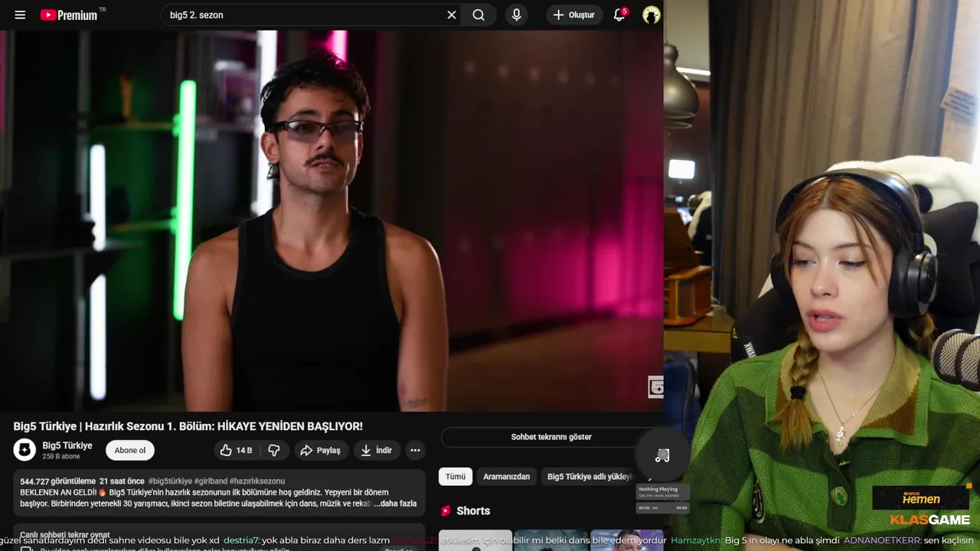Click the Shorts section heading
The image size is (980, 551).
pyautogui.click(x=473, y=510)
